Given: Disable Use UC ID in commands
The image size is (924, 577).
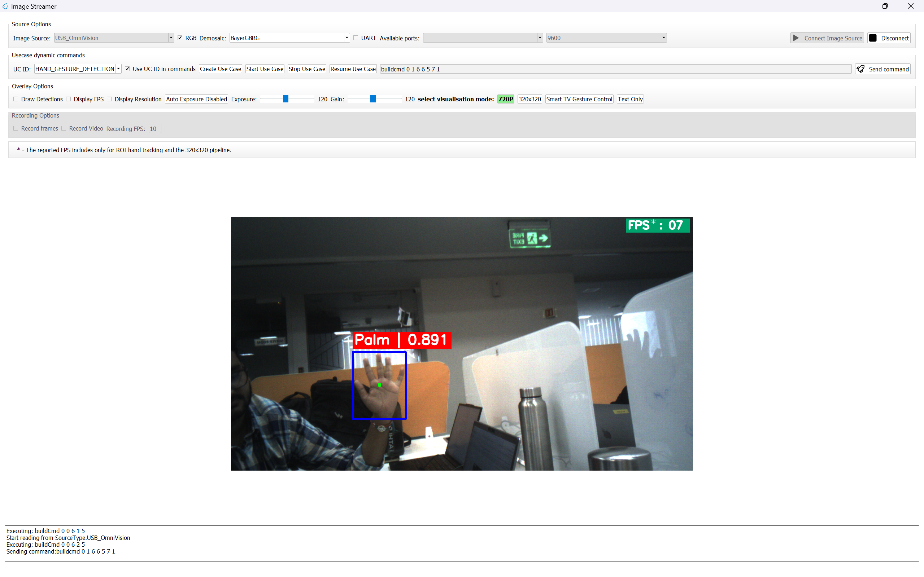Looking at the screenshot, I should pos(127,69).
